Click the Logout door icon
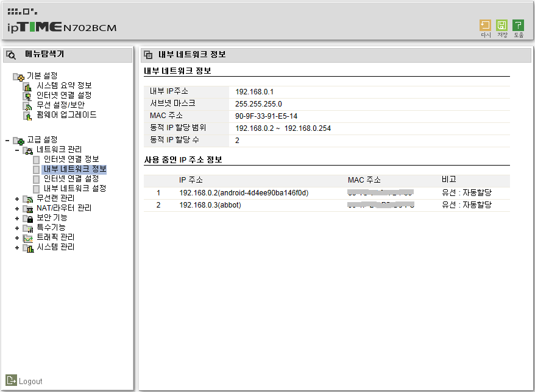The height and width of the screenshot is (392, 535). [11, 380]
